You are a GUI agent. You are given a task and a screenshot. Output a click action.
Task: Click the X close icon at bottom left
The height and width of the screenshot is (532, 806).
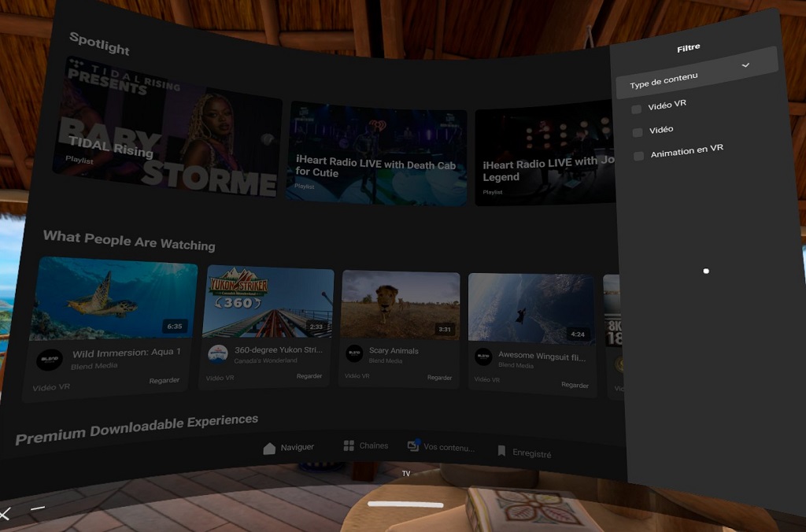(5, 514)
